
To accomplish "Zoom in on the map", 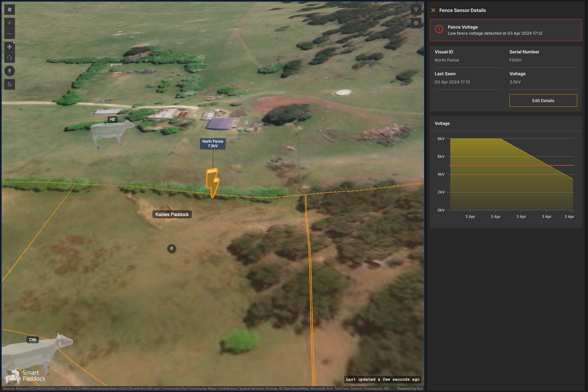I will tap(10, 23).
